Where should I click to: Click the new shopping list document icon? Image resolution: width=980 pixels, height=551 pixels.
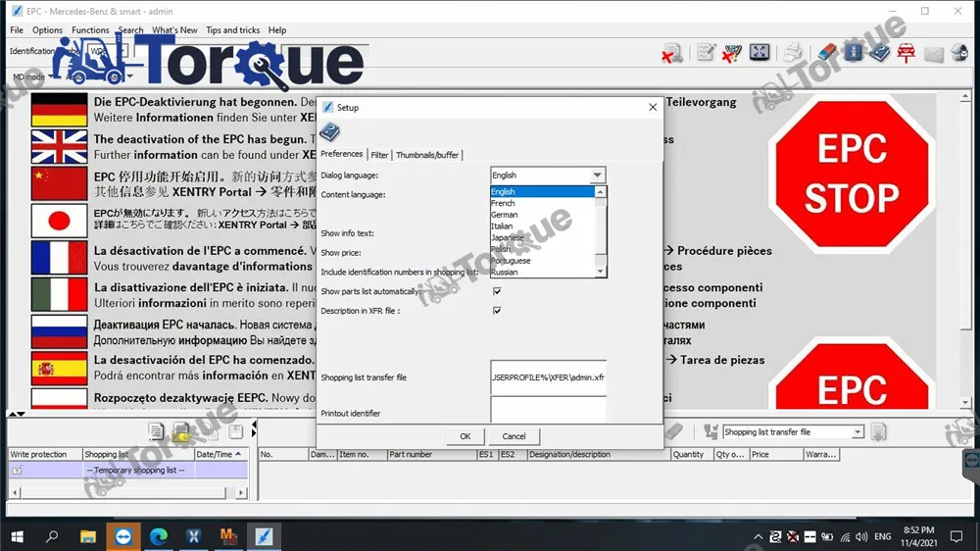tap(156, 431)
